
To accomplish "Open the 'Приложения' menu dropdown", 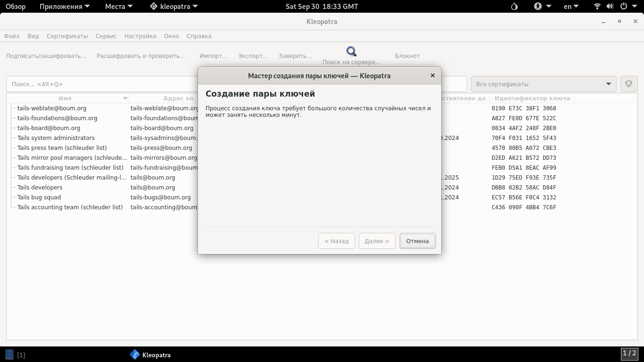I will pyautogui.click(x=64, y=7).
